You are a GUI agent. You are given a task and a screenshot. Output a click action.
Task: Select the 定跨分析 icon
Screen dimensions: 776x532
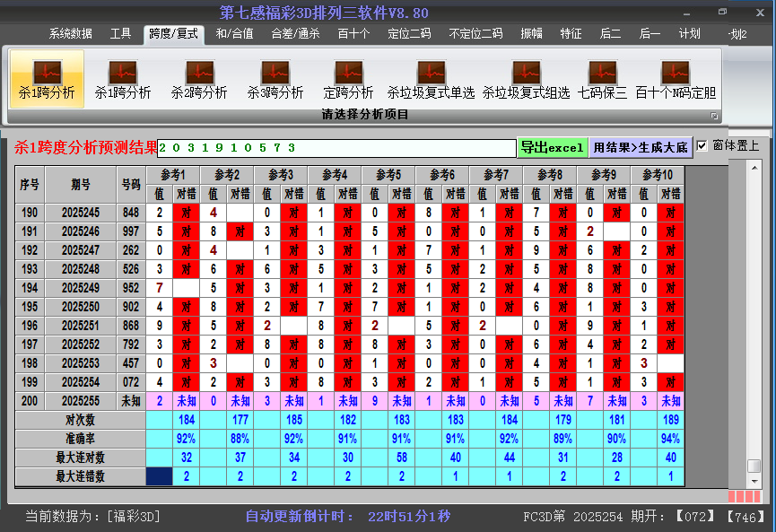pos(348,79)
